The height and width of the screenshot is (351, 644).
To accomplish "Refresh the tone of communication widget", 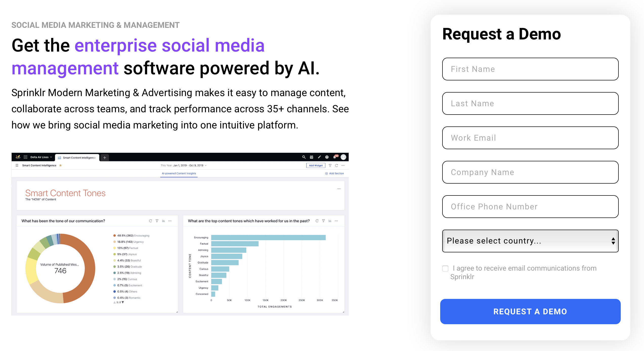I will [x=150, y=221].
